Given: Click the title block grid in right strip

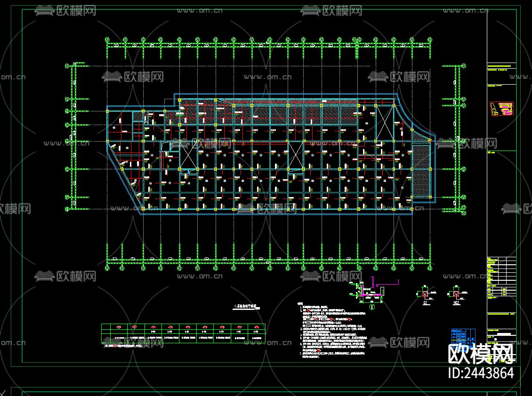Looking at the screenshot, I should (502, 277).
